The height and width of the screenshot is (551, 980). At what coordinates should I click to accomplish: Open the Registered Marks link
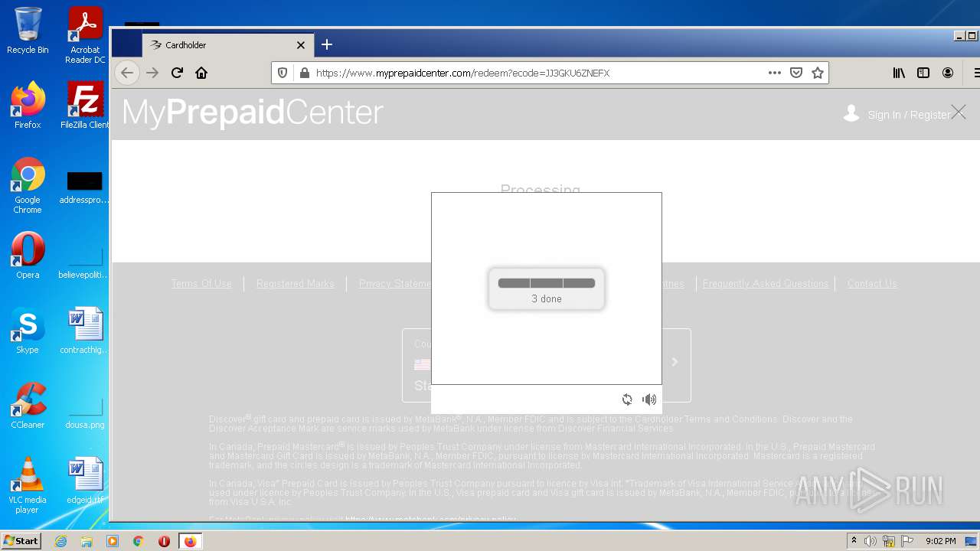[296, 283]
